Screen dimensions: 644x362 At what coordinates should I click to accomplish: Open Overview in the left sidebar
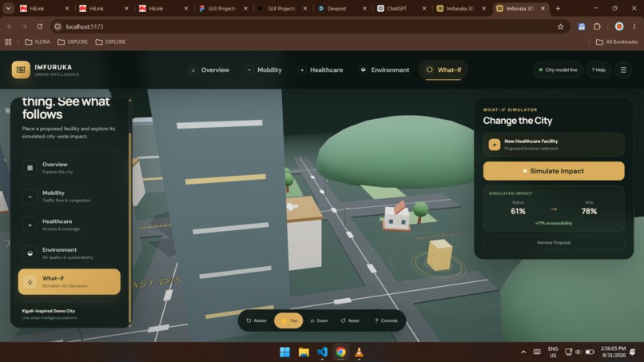point(70,168)
